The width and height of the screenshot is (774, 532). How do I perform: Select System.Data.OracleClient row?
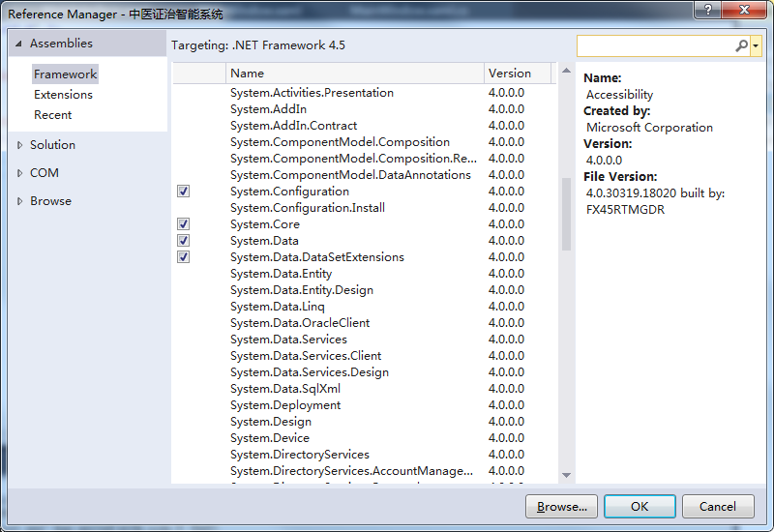click(x=365, y=323)
